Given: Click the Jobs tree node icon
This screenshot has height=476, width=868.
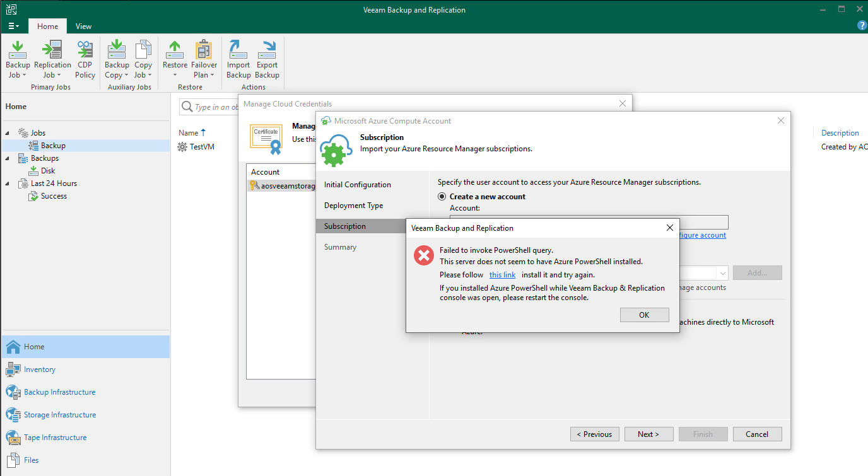Looking at the screenshot, I should [x=23, y=133].
